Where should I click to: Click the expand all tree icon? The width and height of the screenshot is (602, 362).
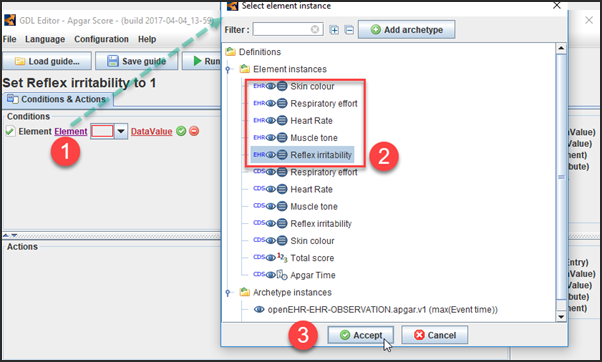click(334, 30)
